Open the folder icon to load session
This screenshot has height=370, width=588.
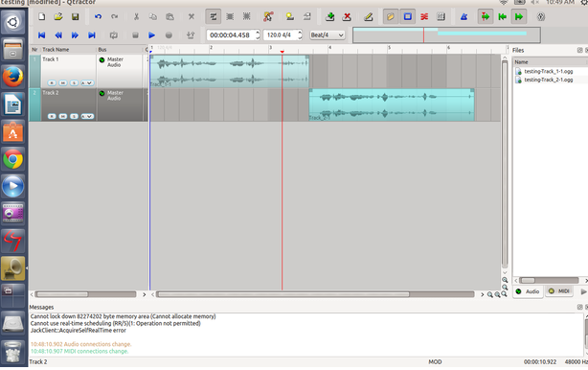tap(58, 16)
